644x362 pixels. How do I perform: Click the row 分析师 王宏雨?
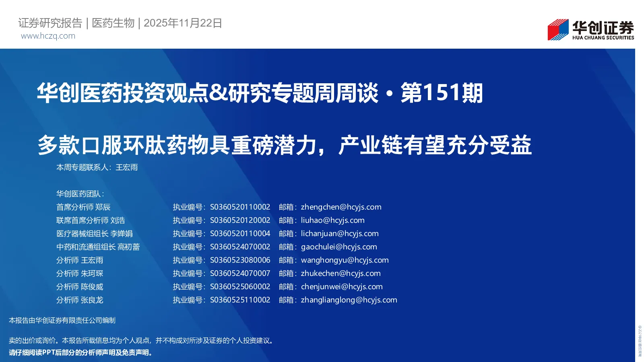point(80,260)
